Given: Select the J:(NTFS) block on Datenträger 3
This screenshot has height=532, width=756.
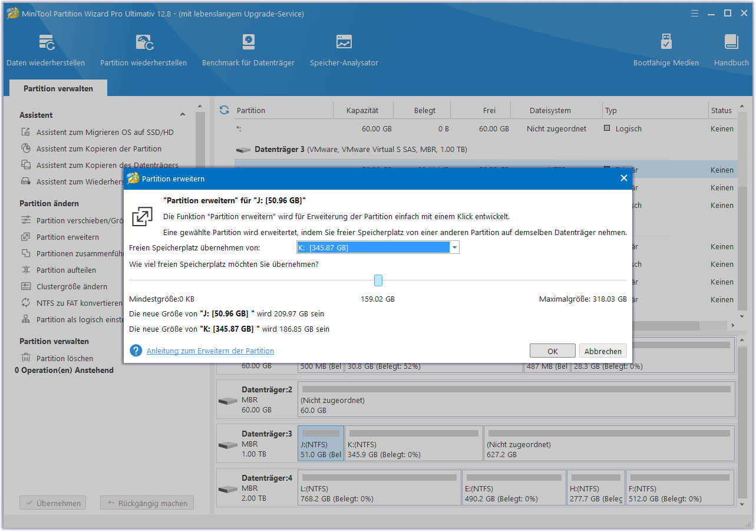Looking at the screenshot, I should pyautogui.click(x=321, y=444).
